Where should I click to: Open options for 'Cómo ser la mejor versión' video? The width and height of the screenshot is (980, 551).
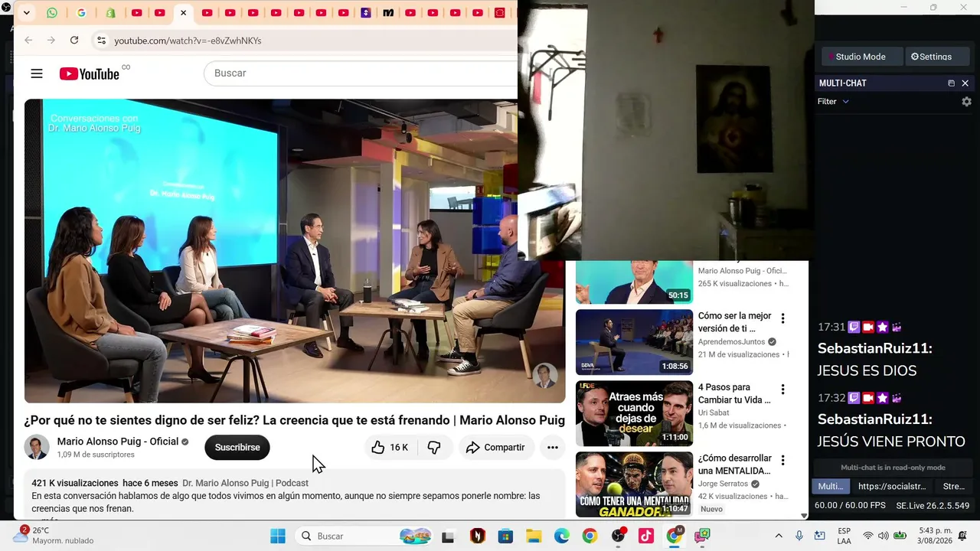(782, 318)
